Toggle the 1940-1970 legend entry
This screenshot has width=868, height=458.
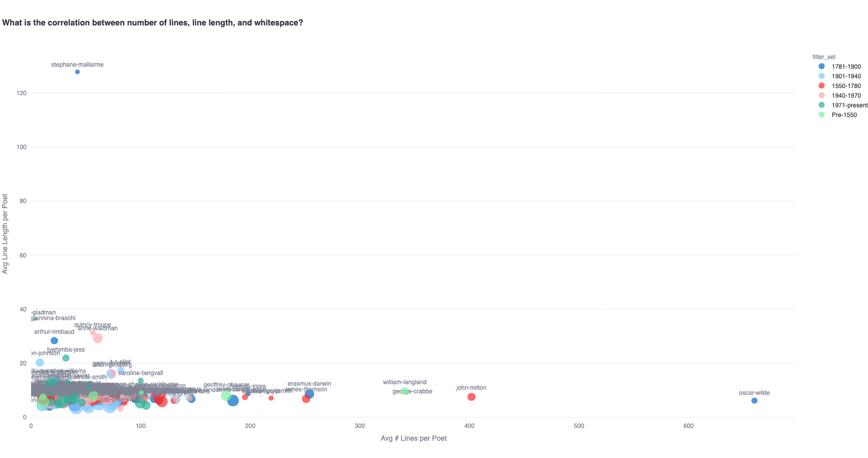pyautogui.click(x=839, y=96)
